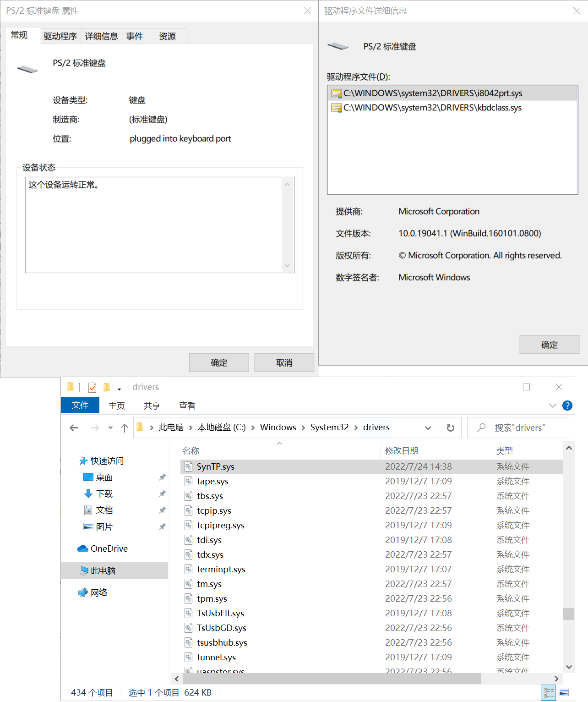Select the tdx.sys file row
Screen dimensions: 588x702
tap(371, 554)
